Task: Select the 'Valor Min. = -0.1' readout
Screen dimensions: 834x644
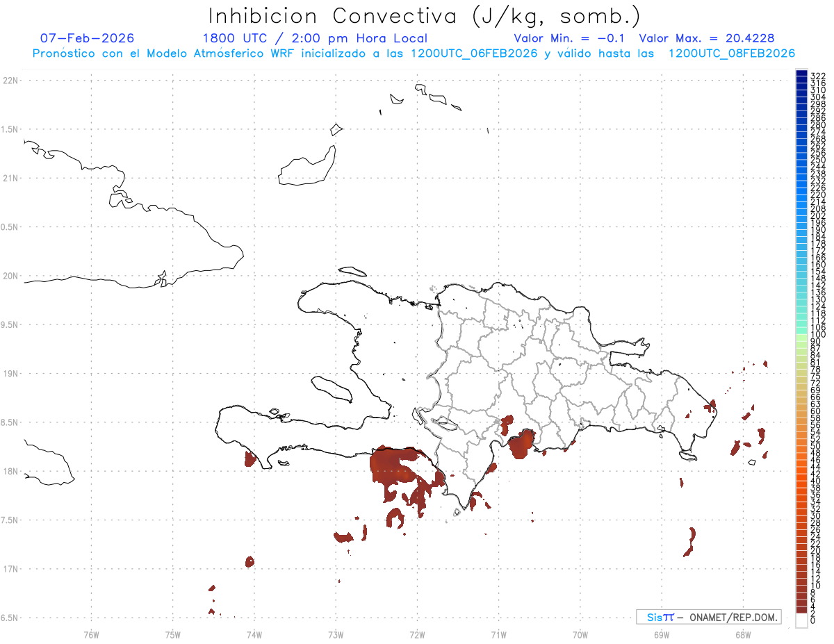Action: [571, 38]
